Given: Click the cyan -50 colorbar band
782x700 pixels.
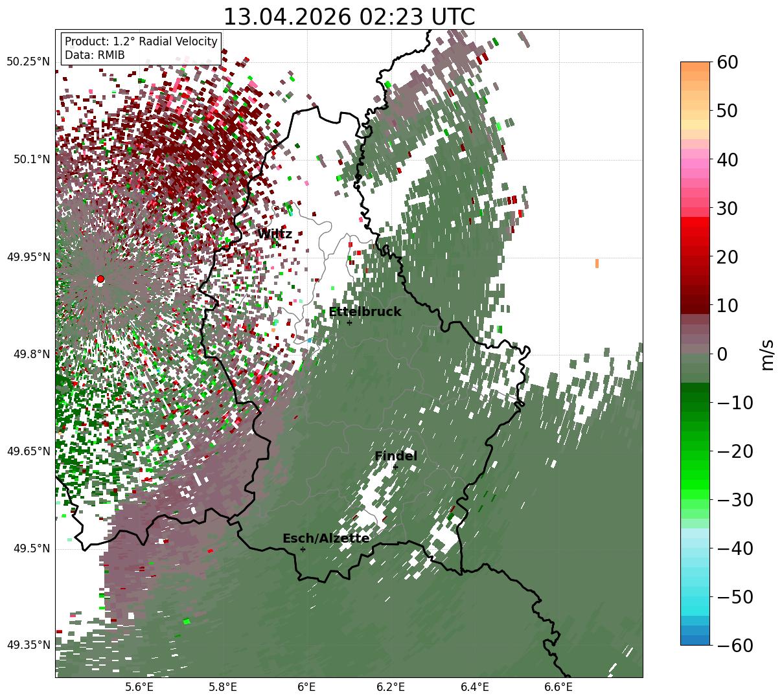Looking at the screenshot, I should (695, 596).
